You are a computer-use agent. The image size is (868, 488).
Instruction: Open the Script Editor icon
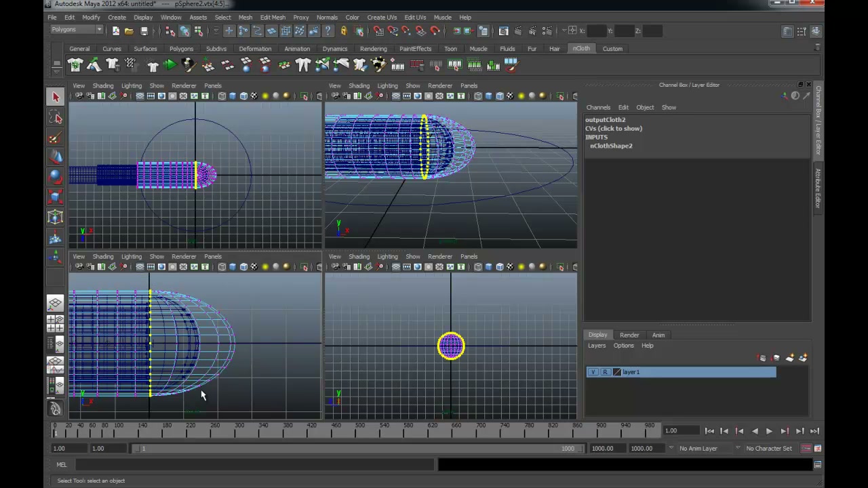click(x=818, y=465)
